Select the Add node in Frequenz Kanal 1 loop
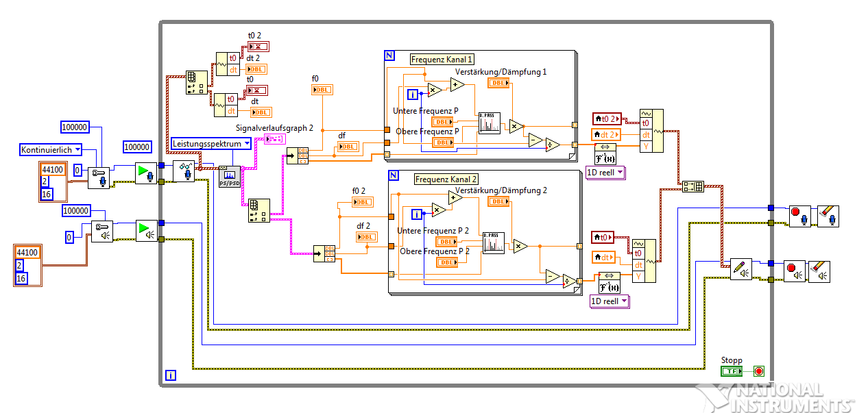This screenshot has width=868, height=413. pos(457,85)
